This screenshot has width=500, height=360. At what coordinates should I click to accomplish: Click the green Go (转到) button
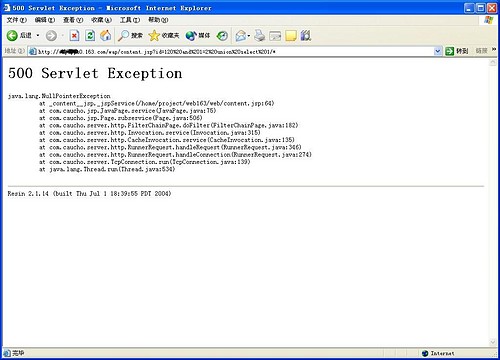[457, 51]
